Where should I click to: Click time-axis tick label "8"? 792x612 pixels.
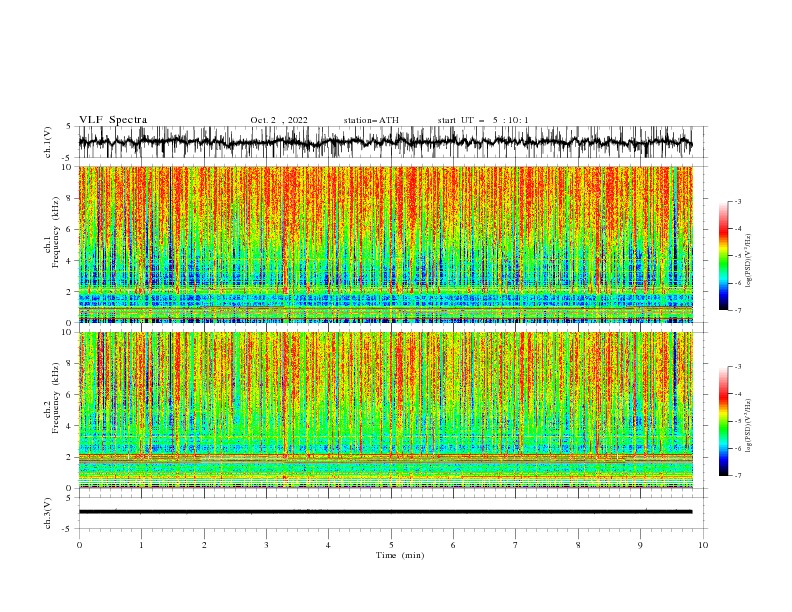tap(578, 545)
